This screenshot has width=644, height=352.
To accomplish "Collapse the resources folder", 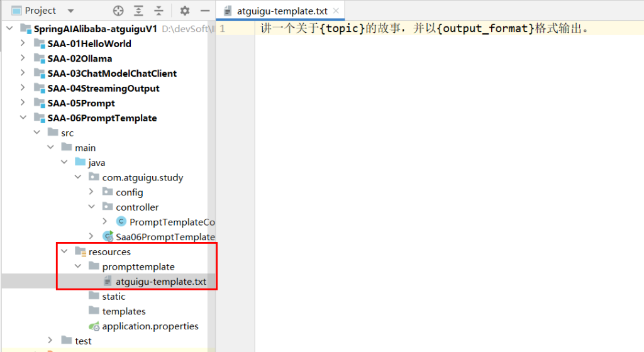I will (x=64, y=252).
